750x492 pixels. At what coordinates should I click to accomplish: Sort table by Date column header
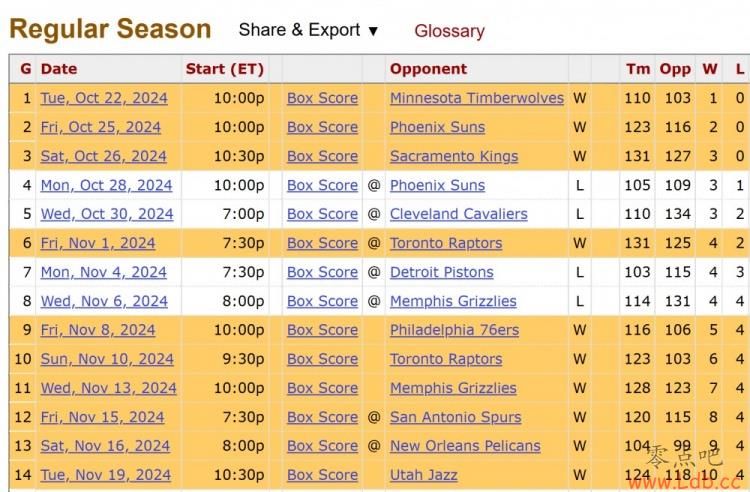(x=59, y=69)
